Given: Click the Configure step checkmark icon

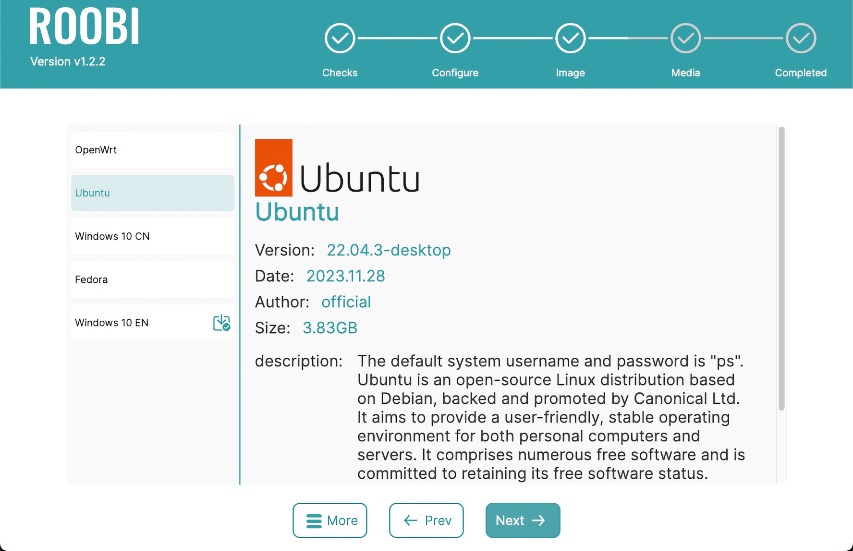Looking at the screenshot, I should [x=455, y=38].
